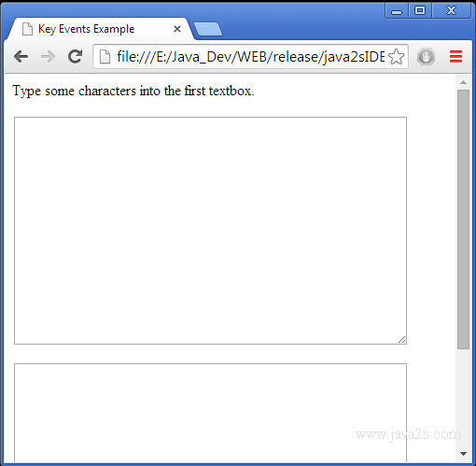Click the forward navigation arrow

point(48,57)
